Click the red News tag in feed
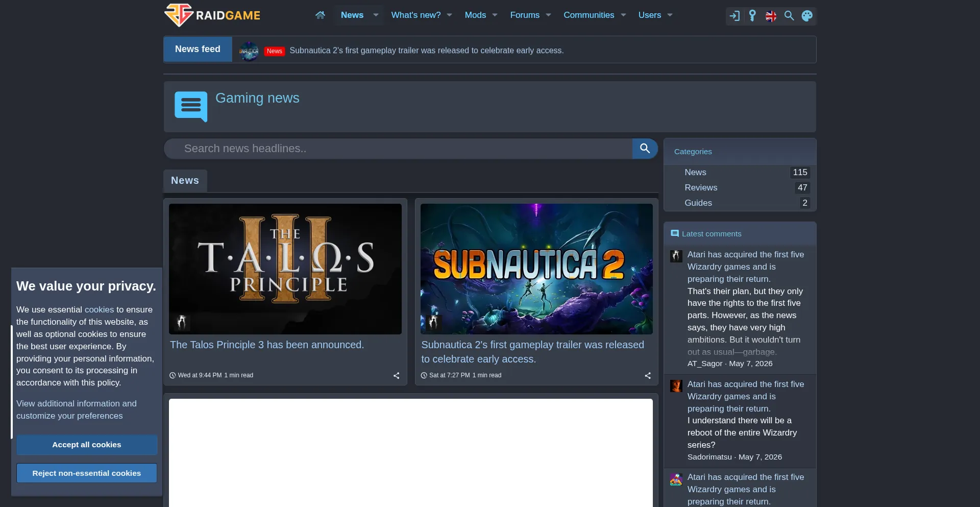Image resolution: width=980 pixels, height=507 pixels. pos(275,51)
